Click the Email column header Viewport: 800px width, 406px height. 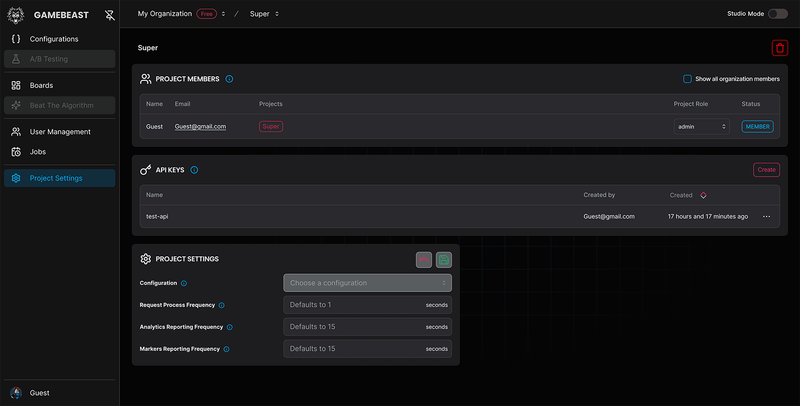tap(182, 104)
